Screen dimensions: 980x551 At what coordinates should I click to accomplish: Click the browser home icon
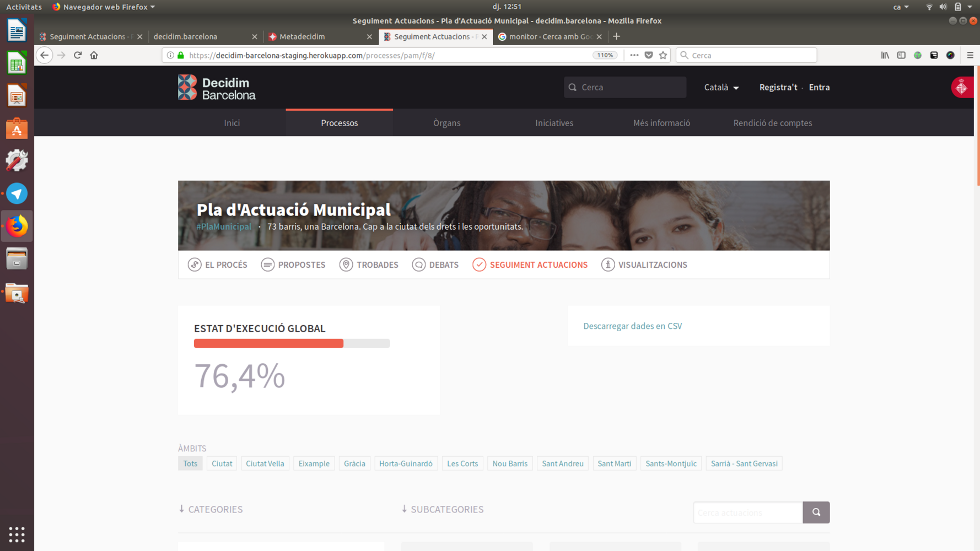(x=94, y=55)
